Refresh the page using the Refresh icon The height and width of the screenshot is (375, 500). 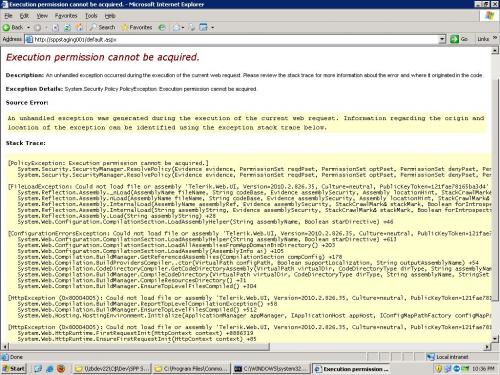67,27
